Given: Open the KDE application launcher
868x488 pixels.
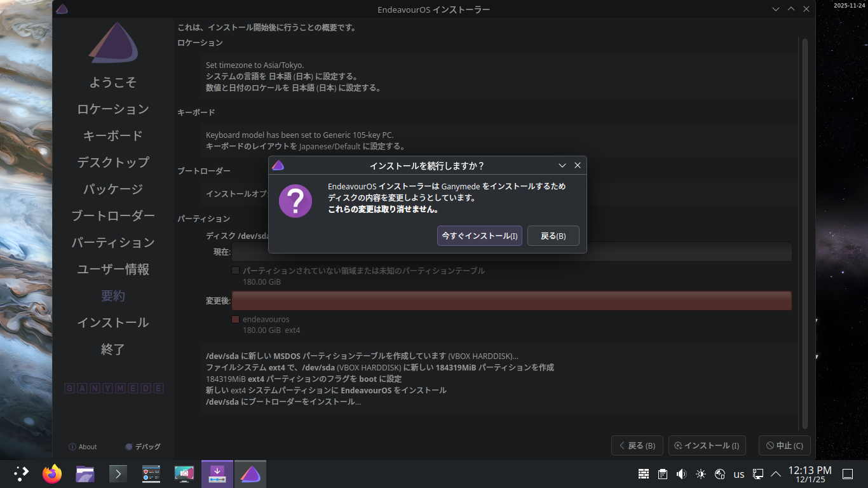Looking at the screenshot, I should (22, 474).
